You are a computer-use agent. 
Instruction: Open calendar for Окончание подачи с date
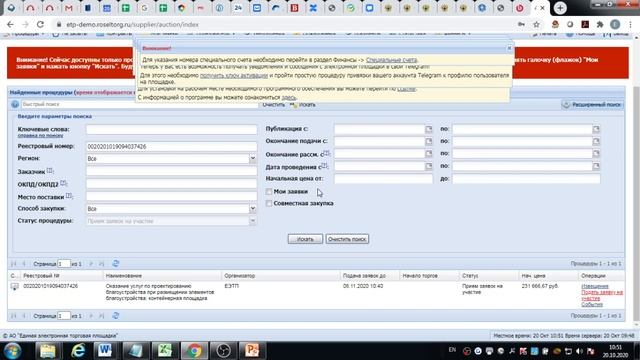[429, 142]
